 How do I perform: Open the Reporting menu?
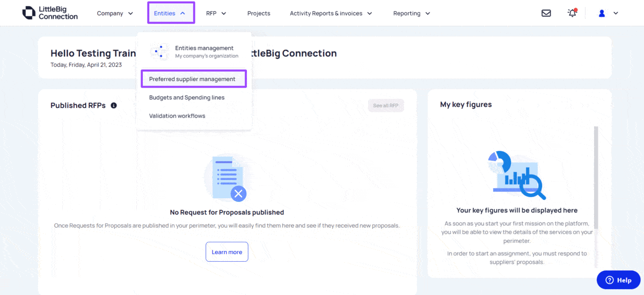point(412,13)
